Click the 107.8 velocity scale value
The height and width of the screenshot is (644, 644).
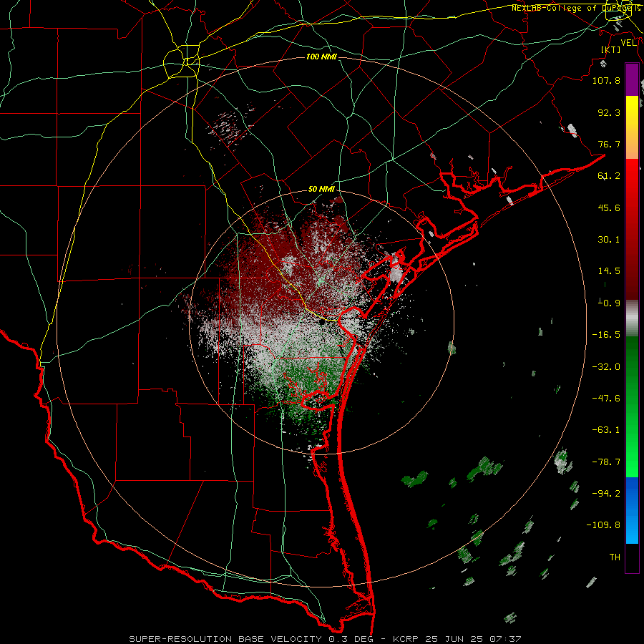pos(606,80)
